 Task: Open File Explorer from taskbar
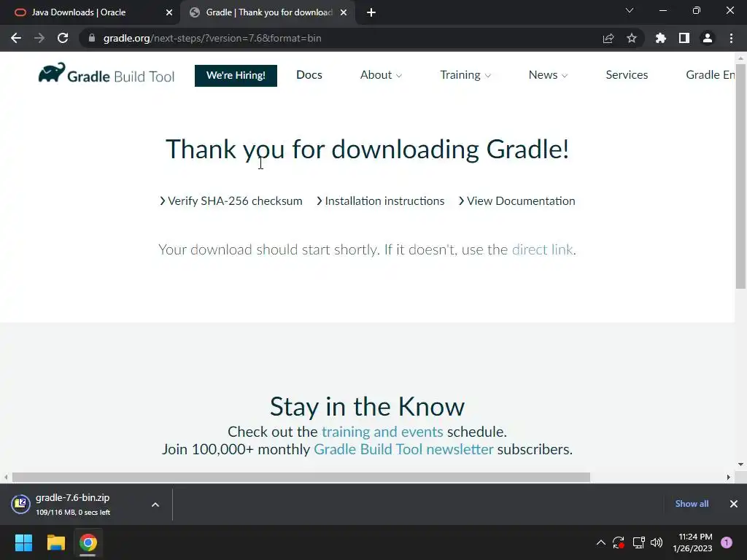click(x=55, y=542)
